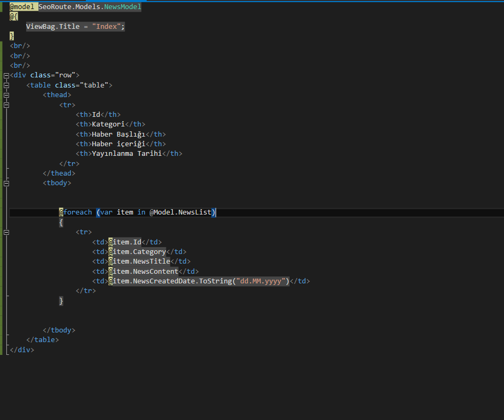Screen dimensions: 504x420
Task: Collapse the tbody section
Action: (x=6, y=184)
